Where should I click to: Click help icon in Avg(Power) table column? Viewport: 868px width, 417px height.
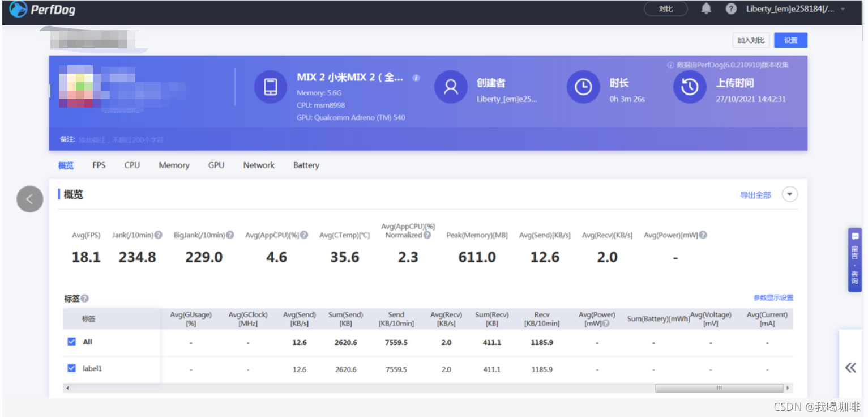(x=606, y=324)
